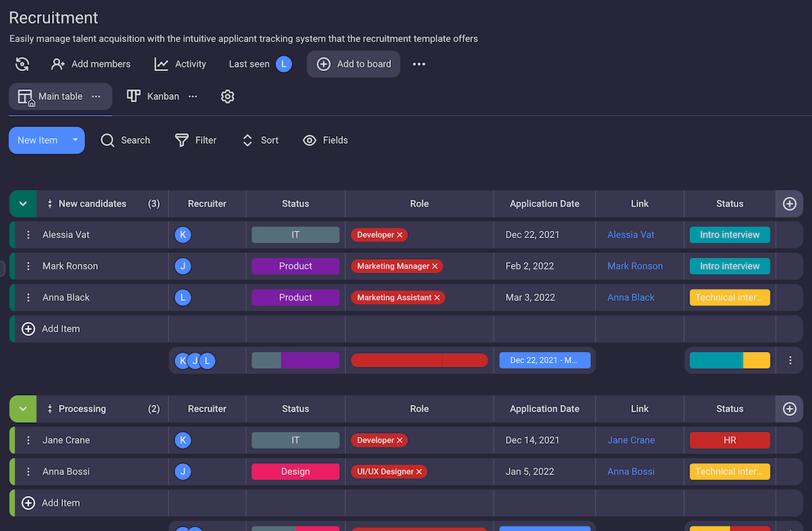Image resolution: width=812 pixels, height=531 pixels.
Task: Open New Item dropdown arrow
Action: tap(75, 140)
